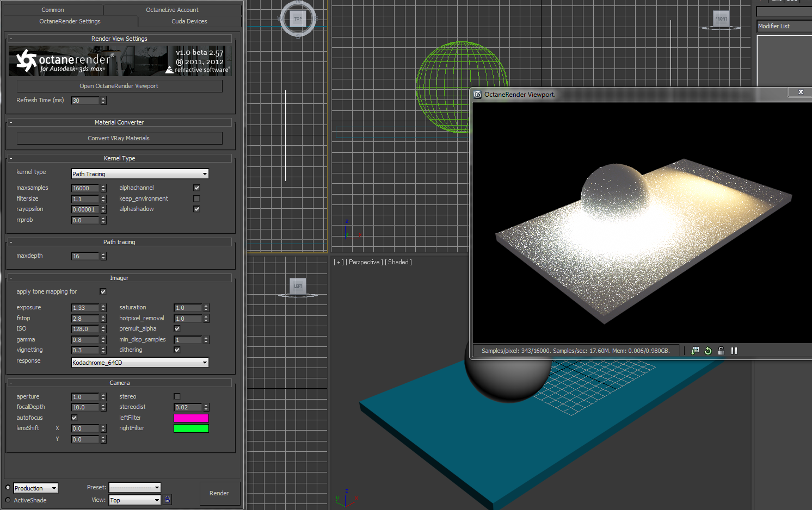Toggle the alphashadow checkbox
This screenshot has width=812, height=510.
click(x=196, y=209)
